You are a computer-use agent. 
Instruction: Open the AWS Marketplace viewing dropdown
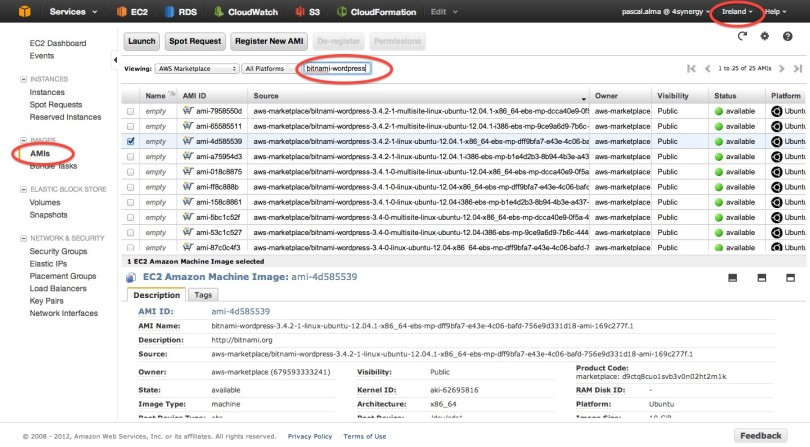[197, 68]
